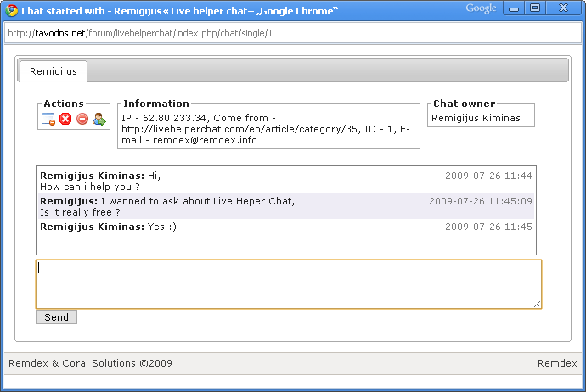Click the Chrome logo in the title bar

click(11, 10)
